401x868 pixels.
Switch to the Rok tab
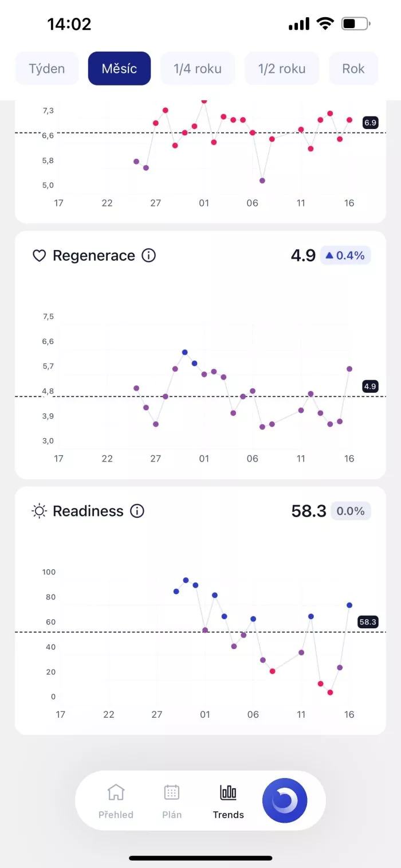354,68
